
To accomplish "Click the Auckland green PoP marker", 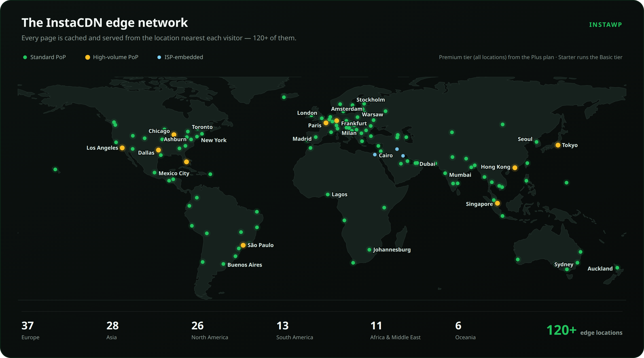I will coord(617,268).
